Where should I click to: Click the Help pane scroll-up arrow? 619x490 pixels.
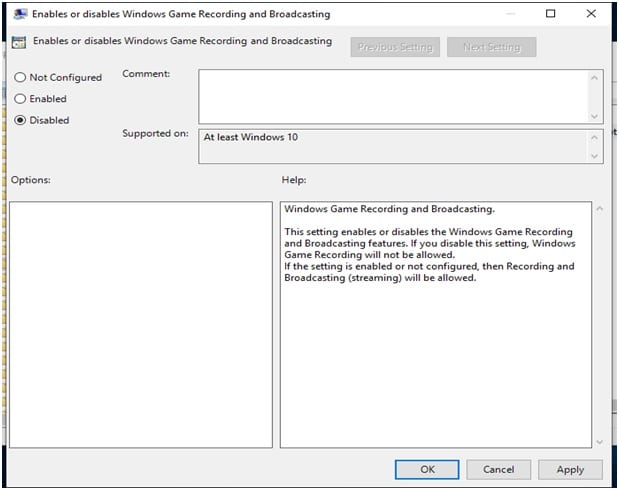click(599, 208)
